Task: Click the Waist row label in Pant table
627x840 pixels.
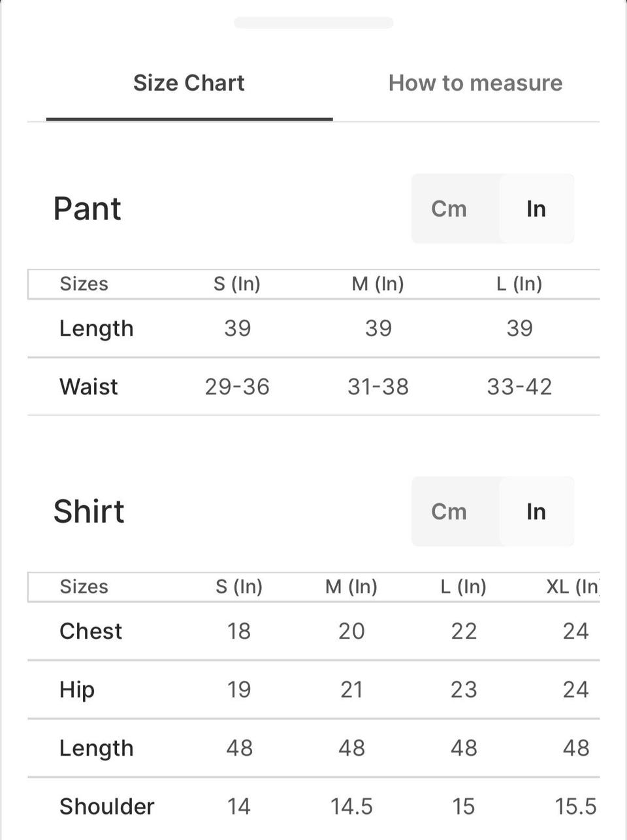Action: coord(89,387)
